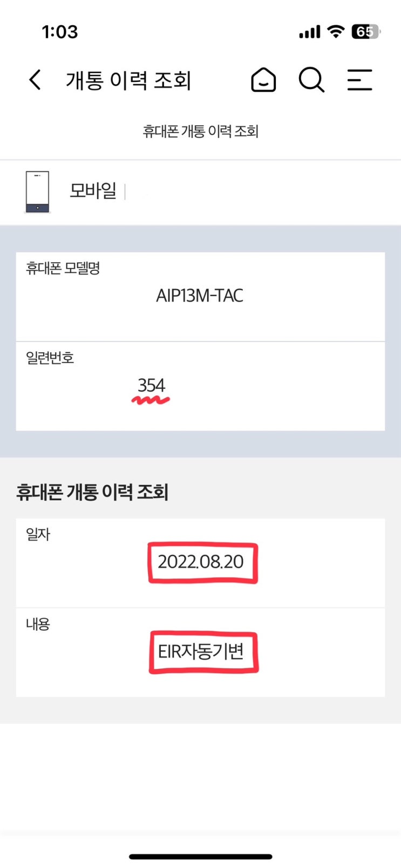Tap the mobile phone device icon
Screen dimensions: 401x868
[37, 192]
